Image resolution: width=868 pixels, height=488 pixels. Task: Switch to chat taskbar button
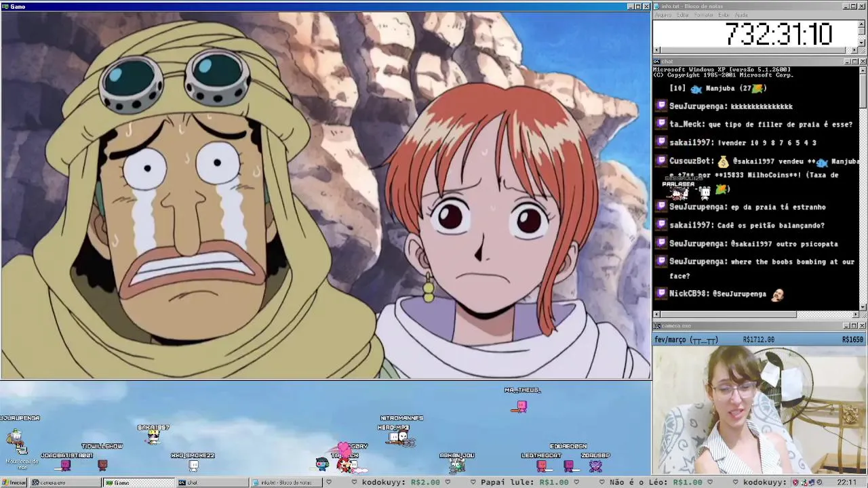pos(212,483)
